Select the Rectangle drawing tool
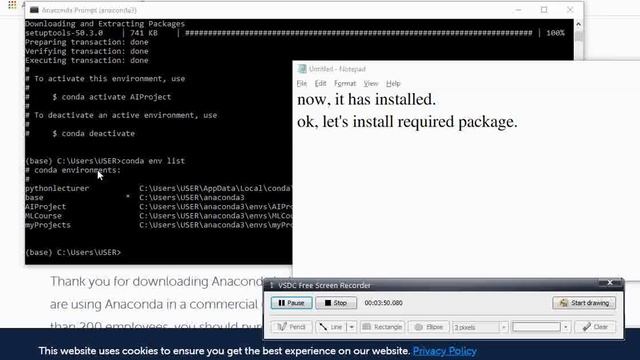This screenshot has height=360, width=640. click(x=382, y=327)
